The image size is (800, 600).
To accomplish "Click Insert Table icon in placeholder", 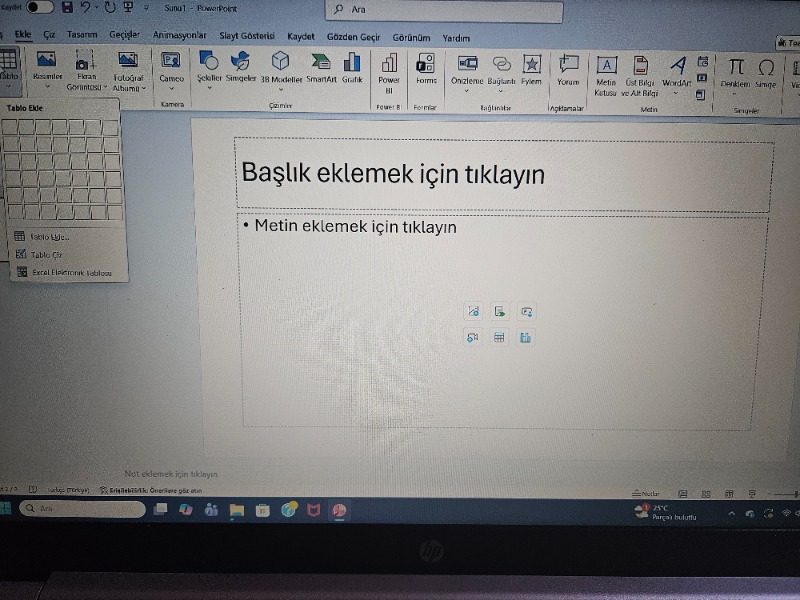I will pyautogui.click(x=499, y=337).
